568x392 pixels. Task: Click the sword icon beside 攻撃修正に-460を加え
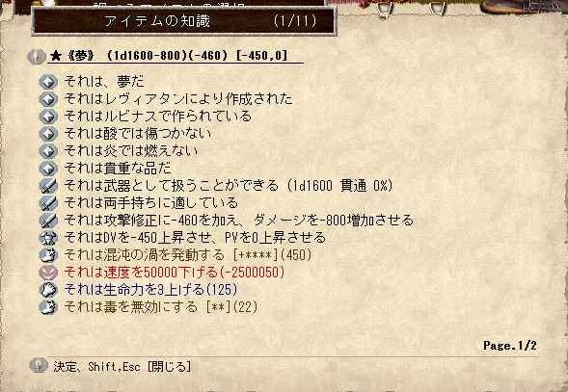pos(48,221)
